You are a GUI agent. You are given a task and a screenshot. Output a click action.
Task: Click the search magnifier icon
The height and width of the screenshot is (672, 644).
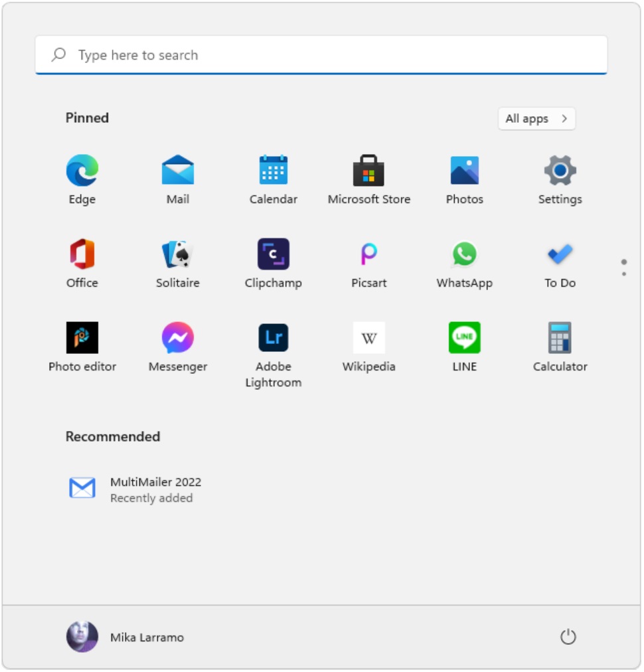pyautogui.click(x=58, y=55)
